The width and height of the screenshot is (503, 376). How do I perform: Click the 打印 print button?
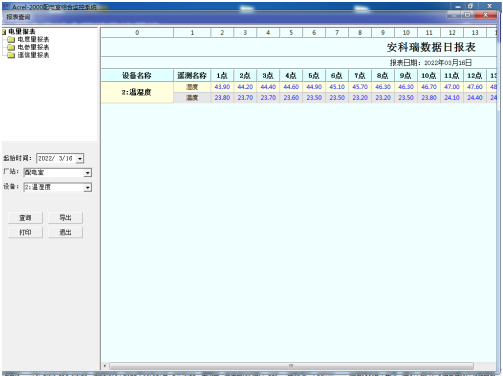25,232
